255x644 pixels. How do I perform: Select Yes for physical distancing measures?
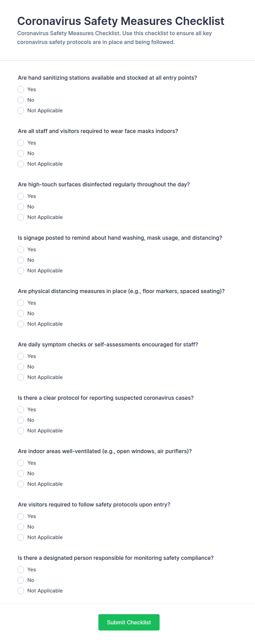pos(21,303)
